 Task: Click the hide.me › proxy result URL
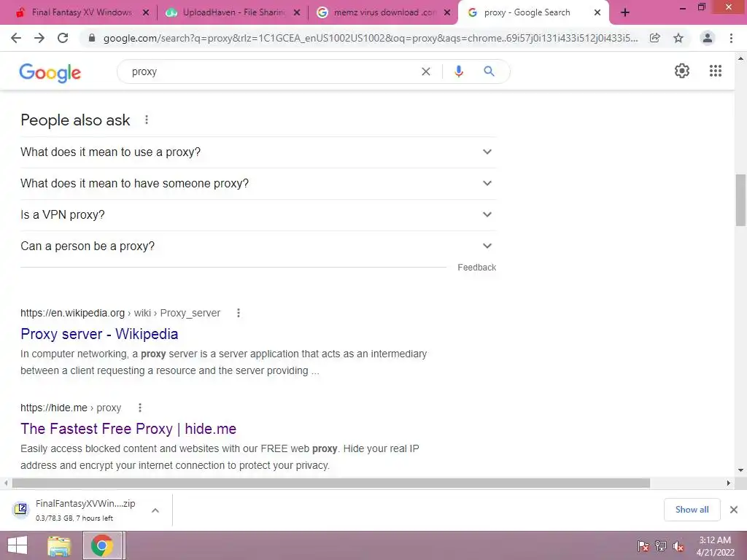pos(71,408)
